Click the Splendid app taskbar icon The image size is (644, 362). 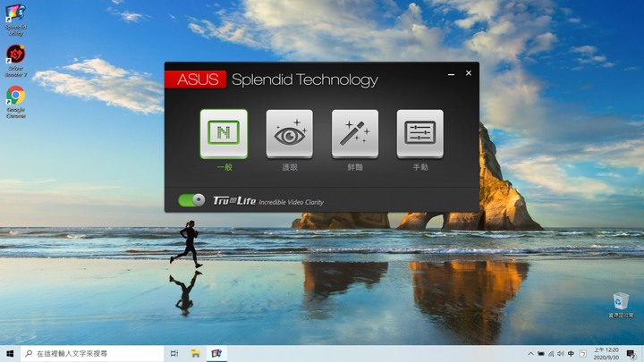click(216, 353)
